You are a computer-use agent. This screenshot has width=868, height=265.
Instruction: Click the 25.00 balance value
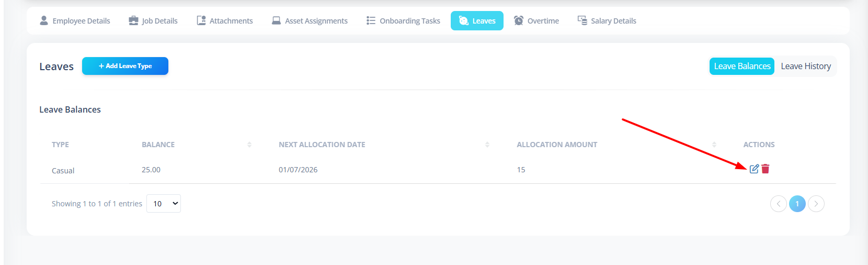[151, 170]
